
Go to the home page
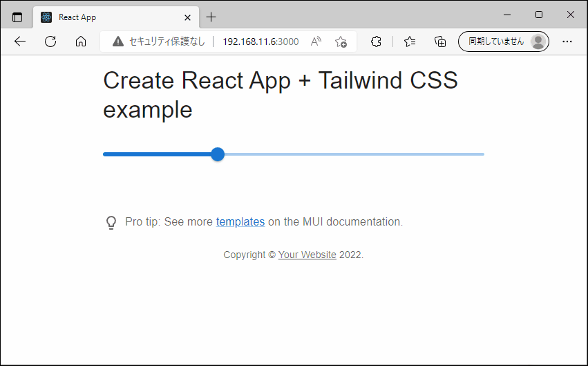pos(81,42)
